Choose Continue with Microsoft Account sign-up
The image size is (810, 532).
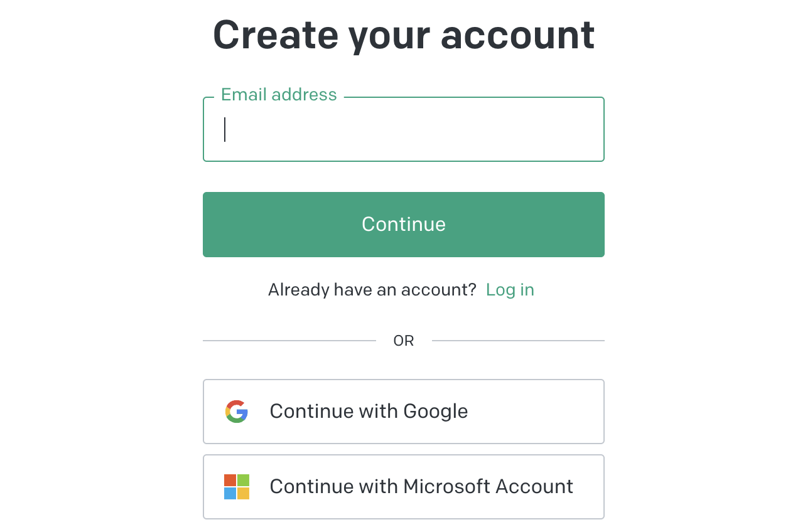click(403, 487)
